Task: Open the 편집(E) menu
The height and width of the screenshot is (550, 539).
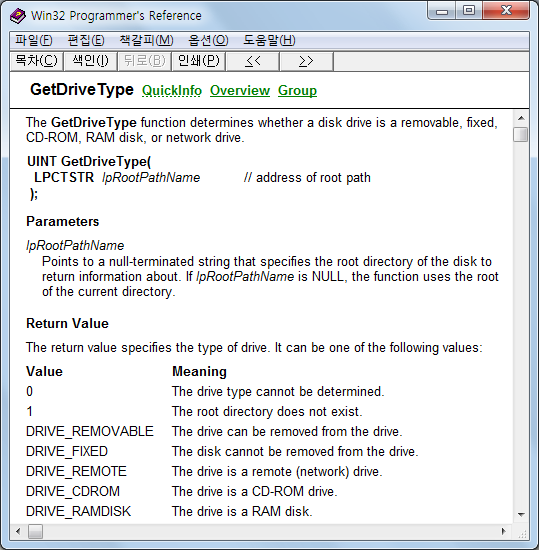Action: click(86, 40)
